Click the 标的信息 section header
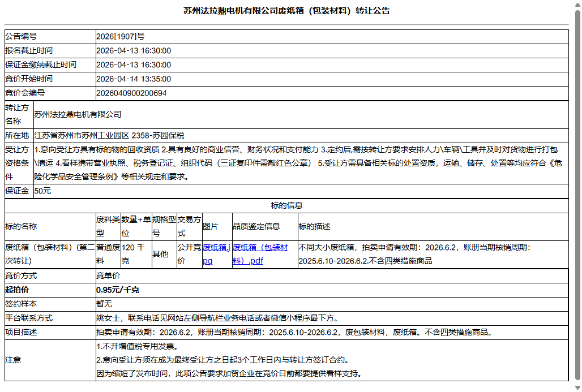The height and width of the screenshot is (392, 582). (286, 205)
